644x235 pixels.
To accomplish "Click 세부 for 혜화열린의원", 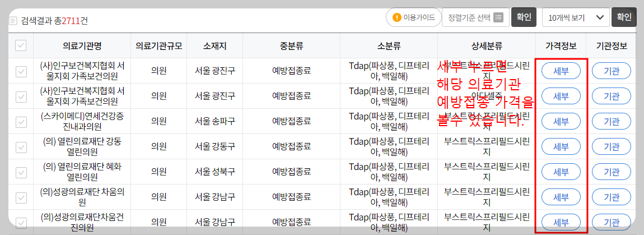I will coord(561,172).
